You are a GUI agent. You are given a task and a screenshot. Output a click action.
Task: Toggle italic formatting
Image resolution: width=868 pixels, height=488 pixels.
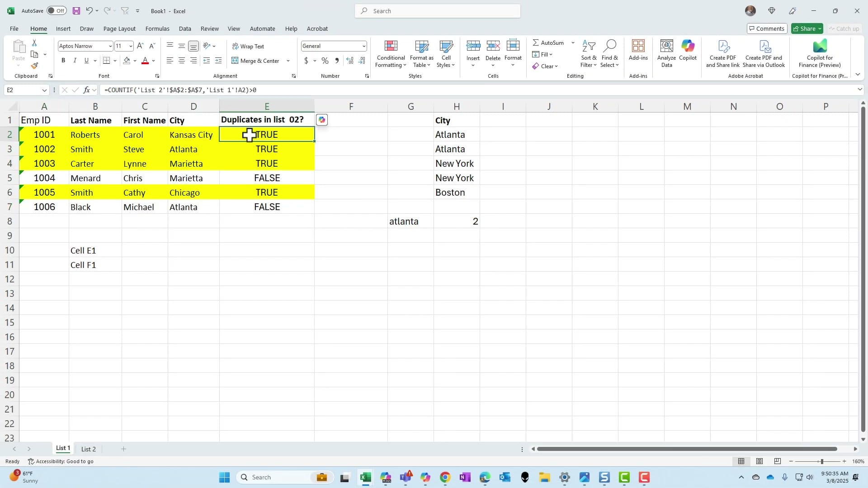[75, 60]
